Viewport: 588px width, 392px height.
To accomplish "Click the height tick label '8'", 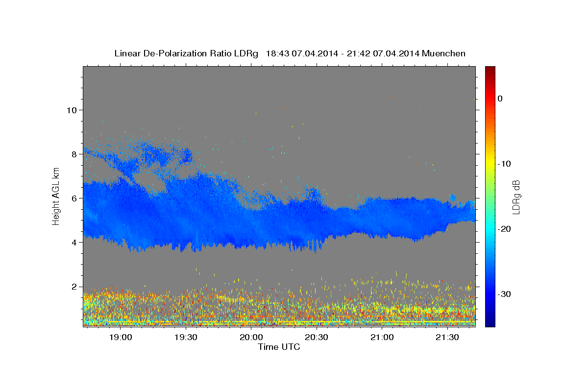I will tap(74, 154).
